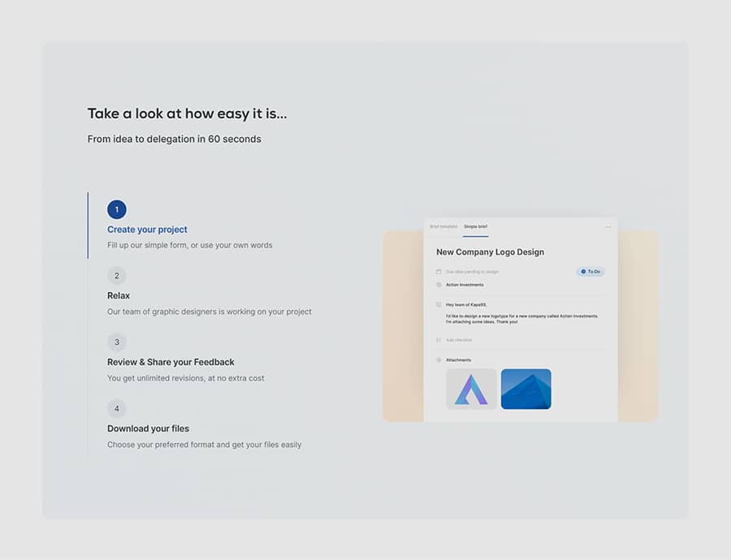Click the icon next to Action Investments
The image size is (731, 560).
click(439, 285)
